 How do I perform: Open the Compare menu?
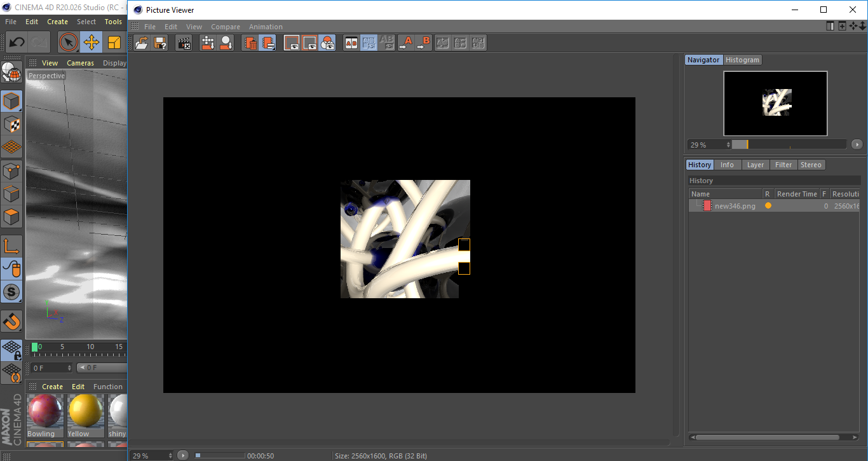[x=226, y=27]
